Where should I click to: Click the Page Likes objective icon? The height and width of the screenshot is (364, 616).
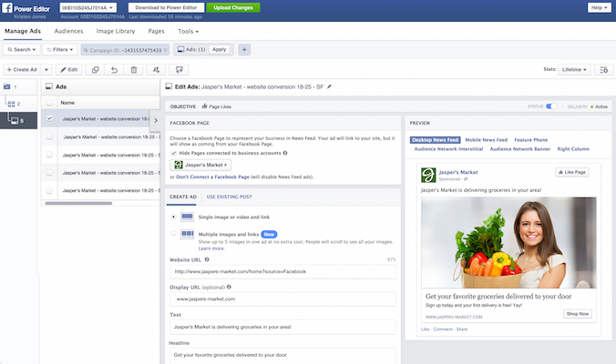coord(204,106)
